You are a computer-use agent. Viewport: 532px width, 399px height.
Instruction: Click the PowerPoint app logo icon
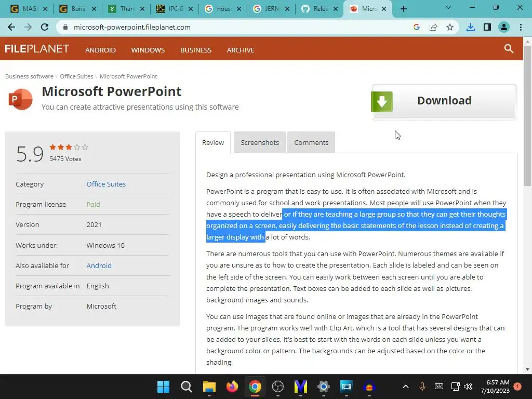coord(20,99)
